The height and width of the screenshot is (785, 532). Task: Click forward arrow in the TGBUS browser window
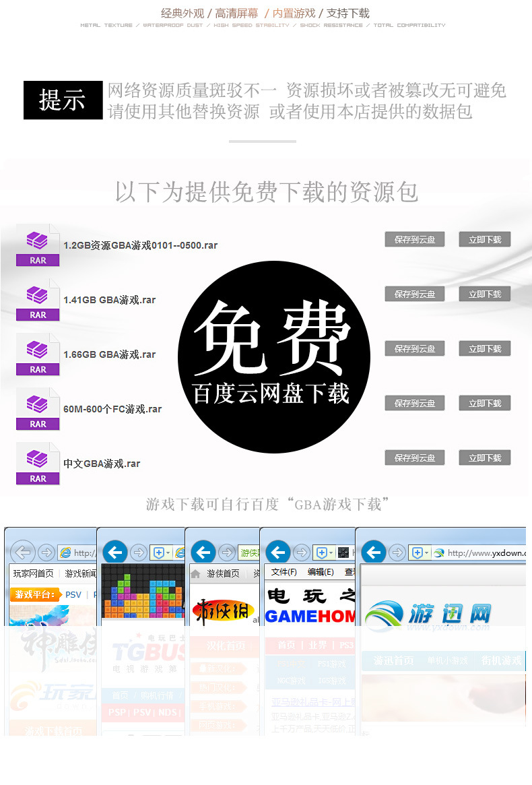click(139, 553)
